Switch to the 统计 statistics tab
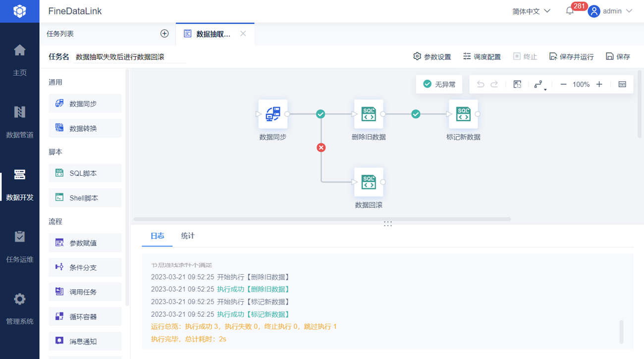 coord(188,236)
